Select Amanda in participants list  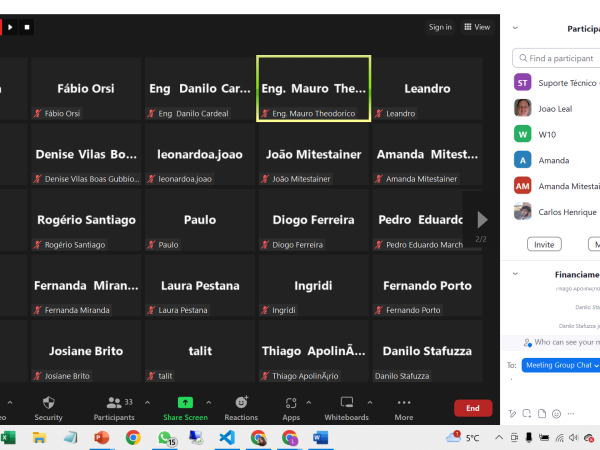tap(555, 160)
